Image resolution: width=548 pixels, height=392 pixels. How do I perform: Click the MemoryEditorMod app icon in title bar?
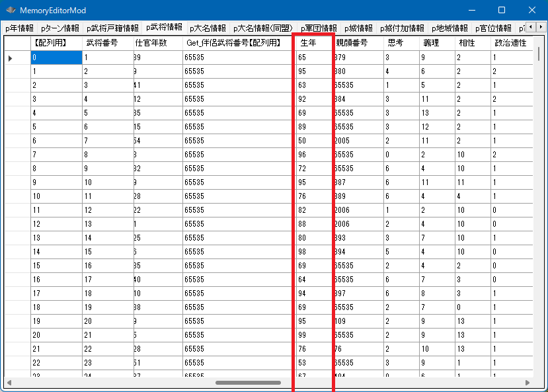(11, 11)
